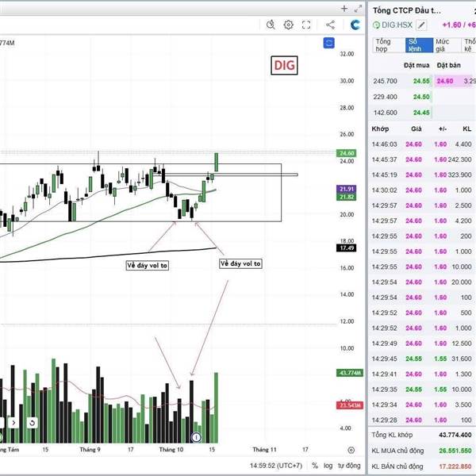The width and height of the screenshot is (476, 476).
Task: Click the green 24.60 current price label on axis
Action: [x=347, y=153]
